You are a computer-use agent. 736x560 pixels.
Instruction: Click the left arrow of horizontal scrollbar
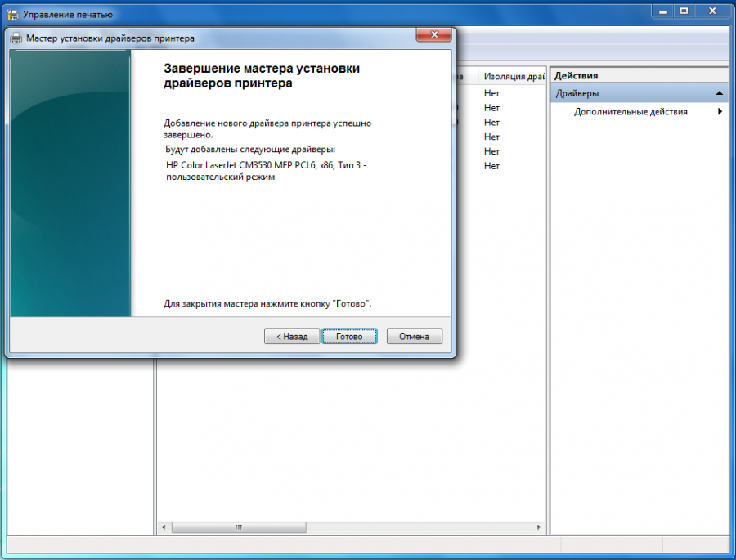click(x=164, y=527)
